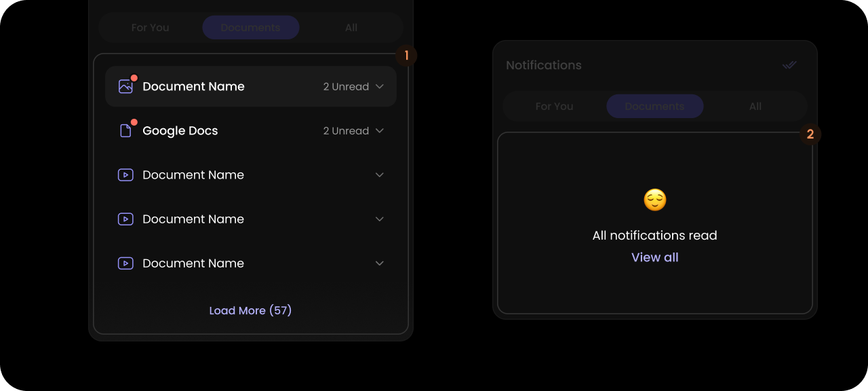Select the Documents tab in Notifications panel
This screenshot has width=868, height=391.
[654, 106]
